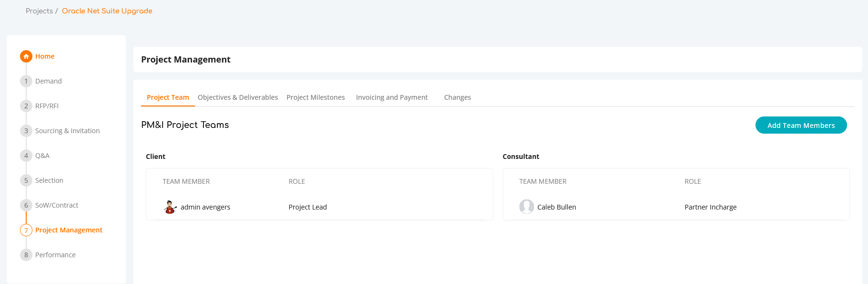
Task: Select step 4 Q&A number icon
Action: pyautogui.click(x=26, y=156)
